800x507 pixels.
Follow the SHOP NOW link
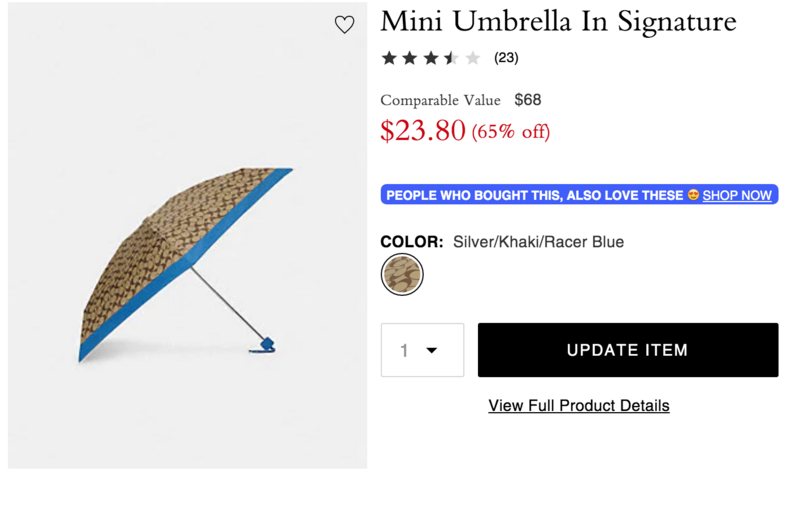coord(737,195)
